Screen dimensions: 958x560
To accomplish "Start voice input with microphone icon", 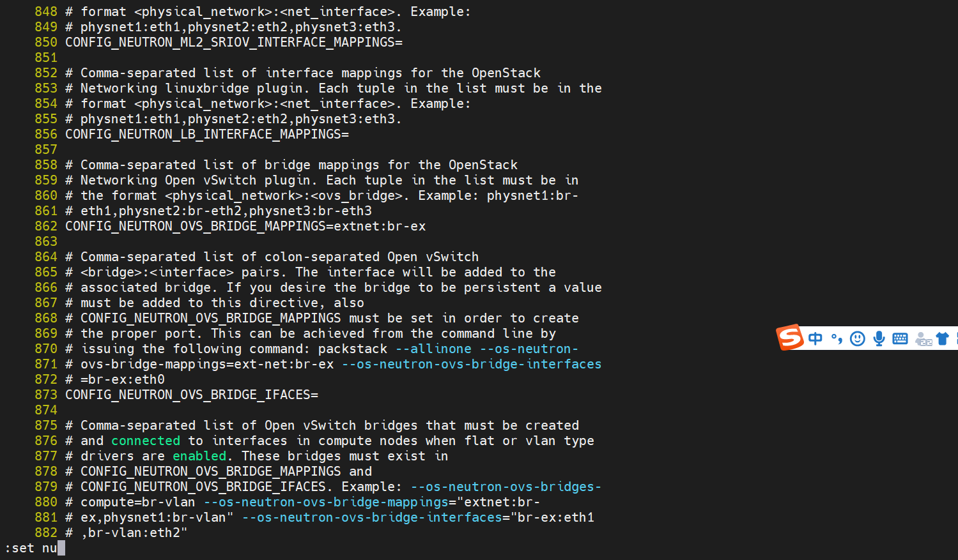I will tap(879, 338).
